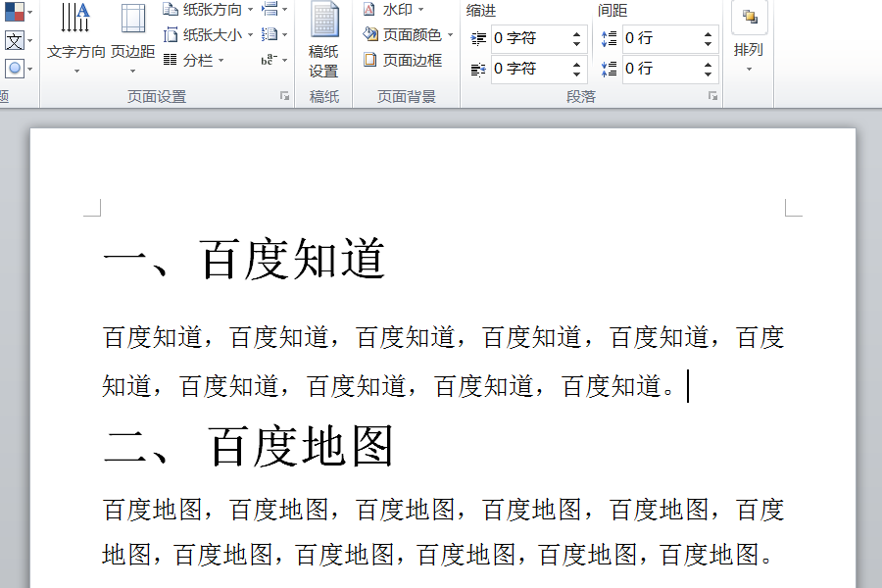Click the paper size (纸张大小) icon
882x588 pixels.
171,35
